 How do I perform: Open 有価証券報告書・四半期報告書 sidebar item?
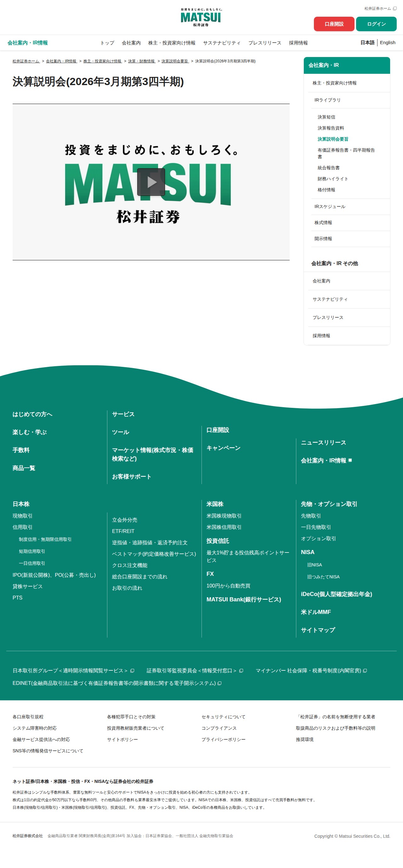(346, 153)
